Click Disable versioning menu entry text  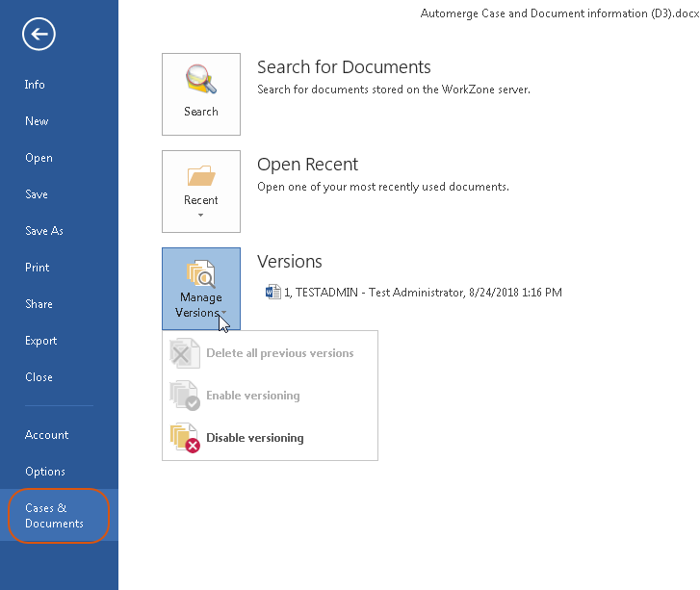pos(254,438)
